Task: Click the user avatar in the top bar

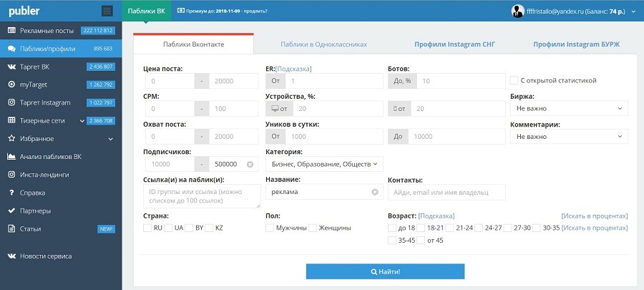Action: click(517, 11)
